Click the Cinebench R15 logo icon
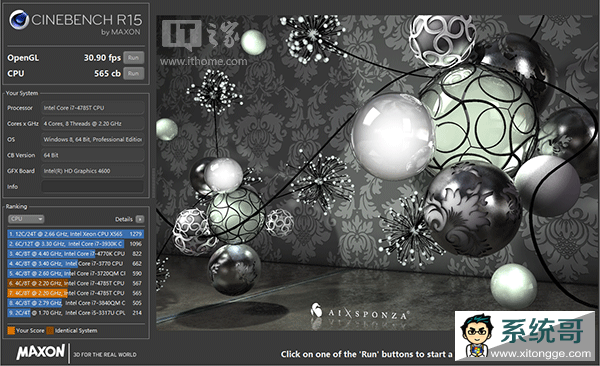The height and width of the screenshot is (366, 600). [x=19, y=20]
